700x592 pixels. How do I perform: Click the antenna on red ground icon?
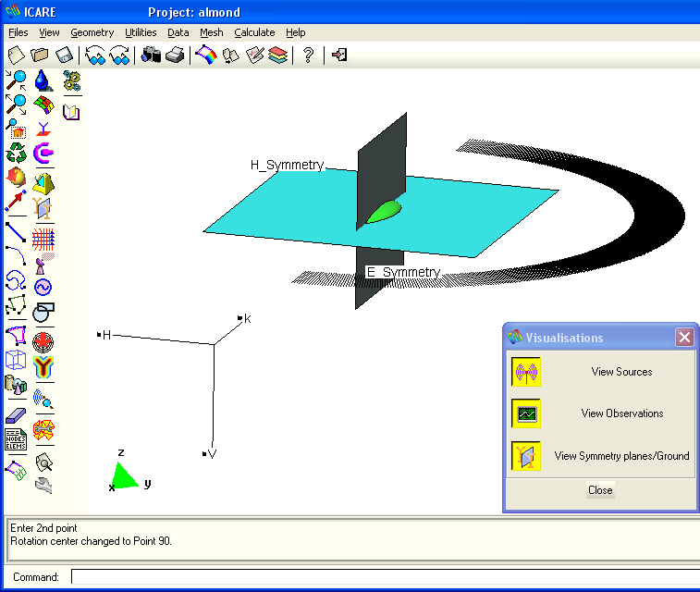tap(43, 129)
